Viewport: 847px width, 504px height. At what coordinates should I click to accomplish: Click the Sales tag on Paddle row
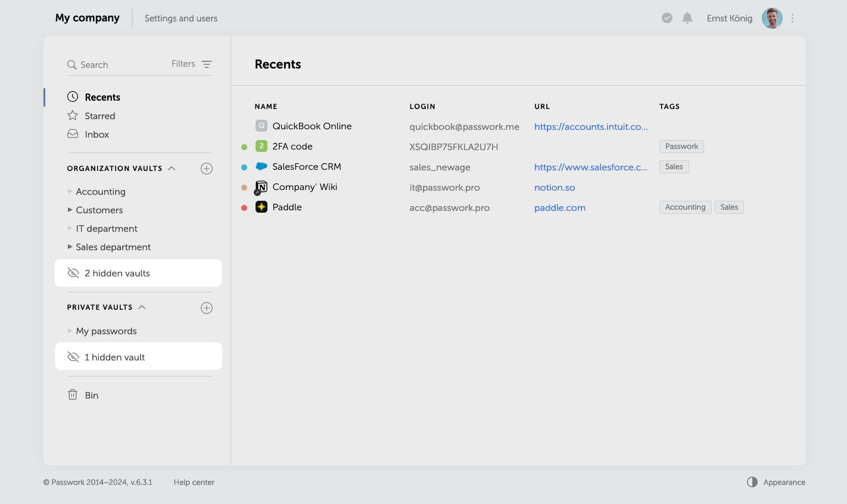point(729,207)
